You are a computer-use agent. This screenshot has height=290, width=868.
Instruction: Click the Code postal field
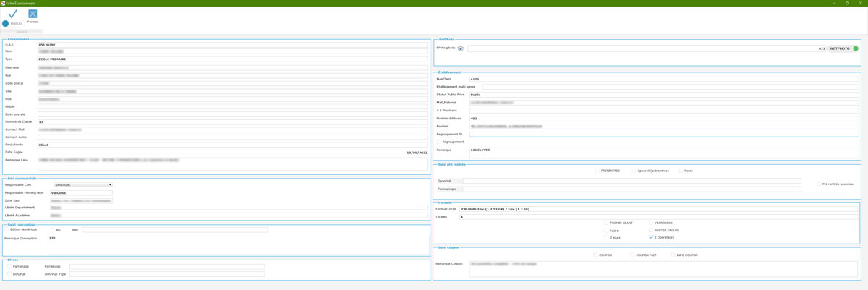[232, 83]
